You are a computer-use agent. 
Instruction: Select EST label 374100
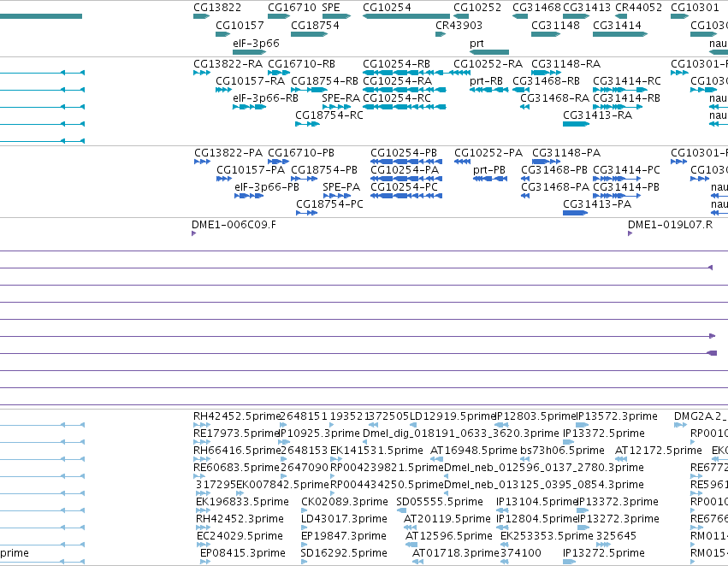520,553
